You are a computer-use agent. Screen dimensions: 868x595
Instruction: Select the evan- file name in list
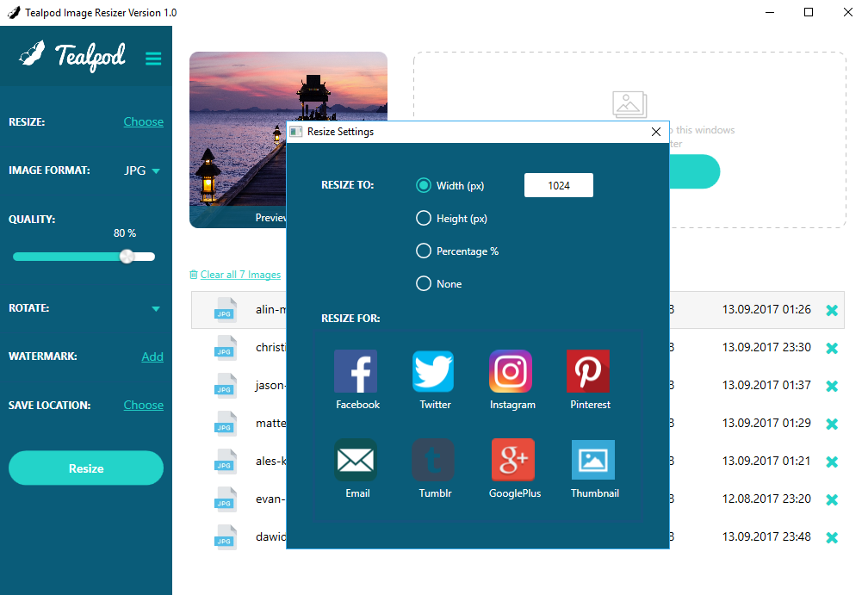point(270,499)
